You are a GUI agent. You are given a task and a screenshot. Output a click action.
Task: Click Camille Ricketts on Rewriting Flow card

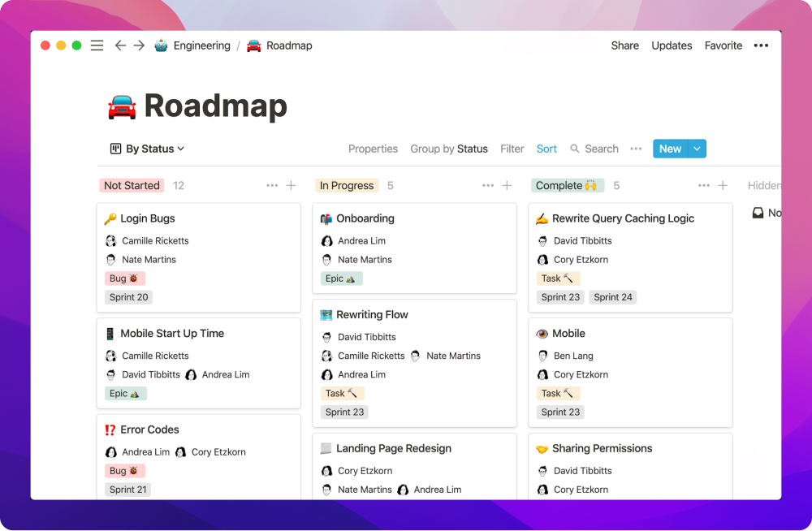tap(371, 356)
